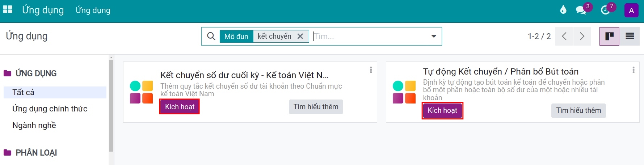
Task: Open 'Ứng dụng' top menu item
Action: click(93, 10)
